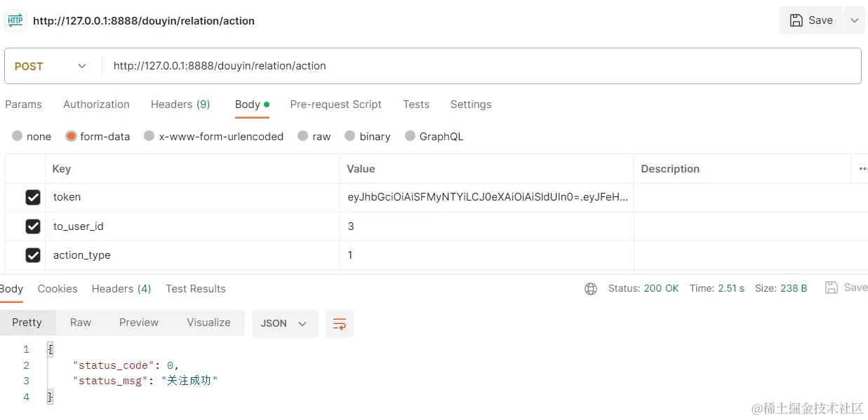Screen dimensions: 868x420
Task: Open the Pre-request Script tab
Action: click(x=335, y=104)
